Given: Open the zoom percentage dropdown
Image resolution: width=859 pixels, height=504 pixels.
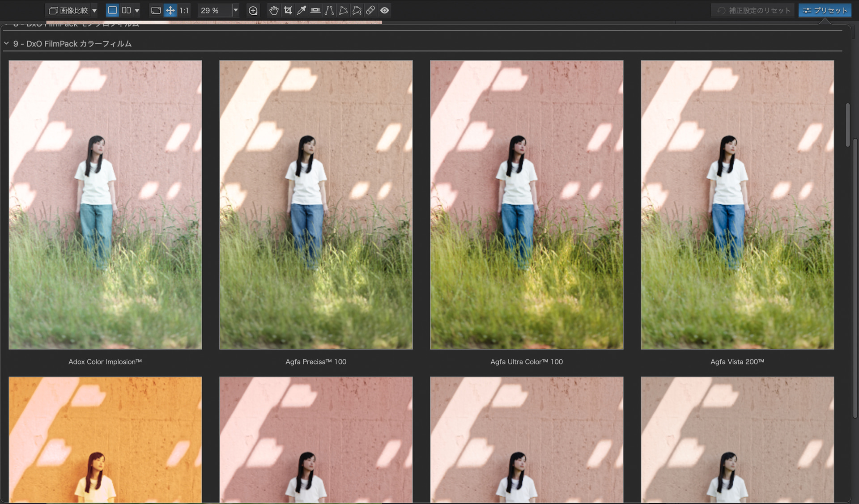Looking at the screenshot, I should (236, 10).
